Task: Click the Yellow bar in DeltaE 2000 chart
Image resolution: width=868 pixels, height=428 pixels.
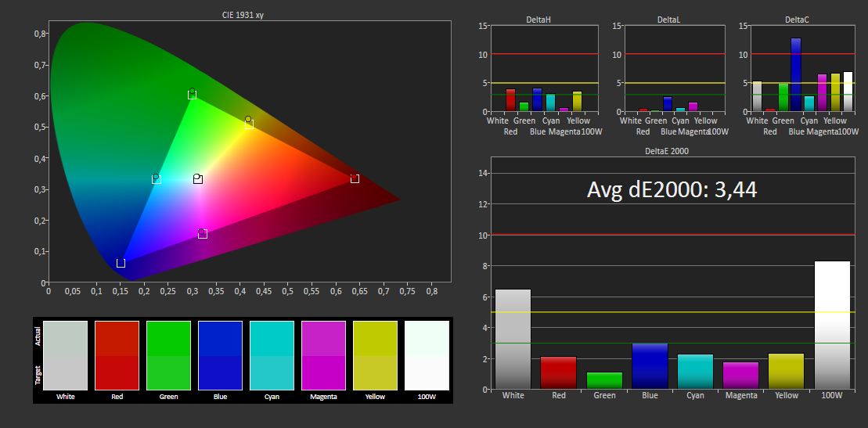Action: tap(786, 371)
